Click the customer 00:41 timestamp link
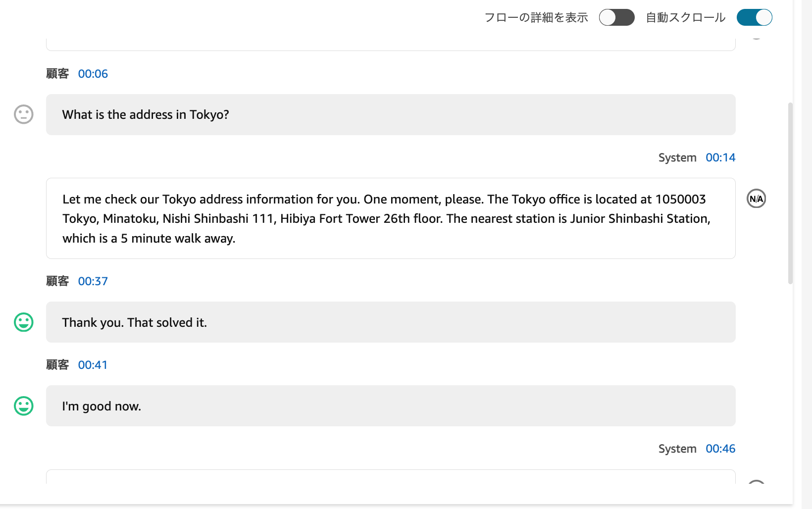This screenshot has width=812, height=509. click(93, 365)
